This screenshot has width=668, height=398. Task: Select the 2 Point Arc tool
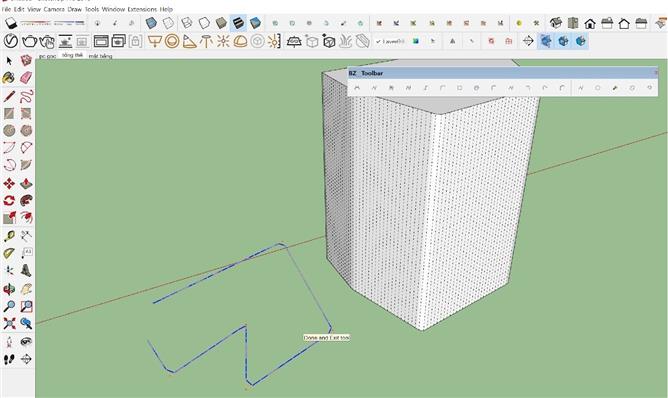click(26, 148)
